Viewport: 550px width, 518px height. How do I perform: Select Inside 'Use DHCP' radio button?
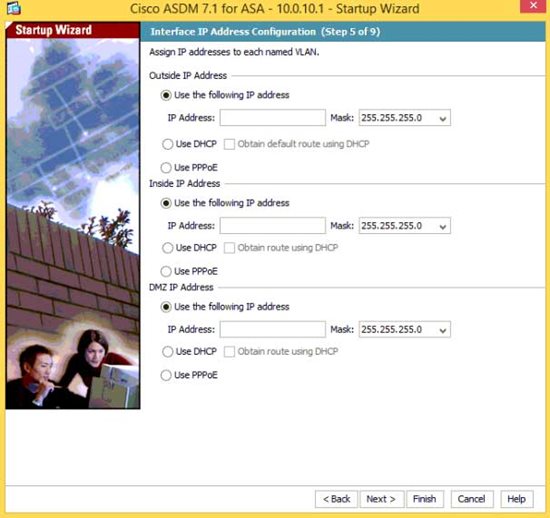point(168,248)
